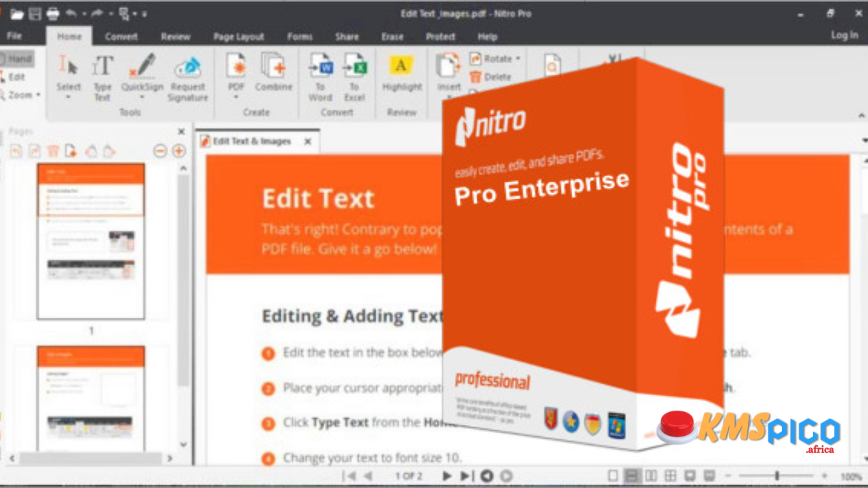Select the page 2 thumbnail

[91, 399]
